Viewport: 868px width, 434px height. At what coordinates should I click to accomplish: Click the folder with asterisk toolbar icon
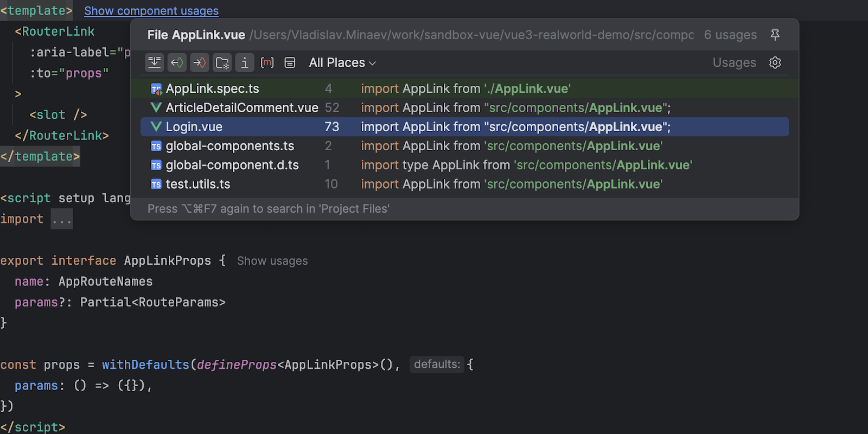tap(222, 63)
